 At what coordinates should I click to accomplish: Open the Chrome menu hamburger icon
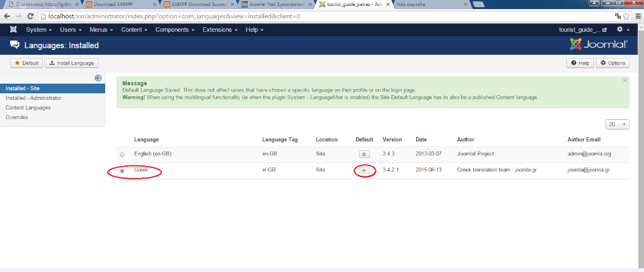(637, 16)
